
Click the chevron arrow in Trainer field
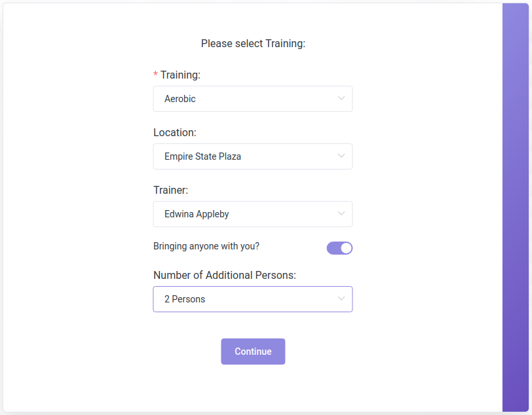(x=341, y=214)
